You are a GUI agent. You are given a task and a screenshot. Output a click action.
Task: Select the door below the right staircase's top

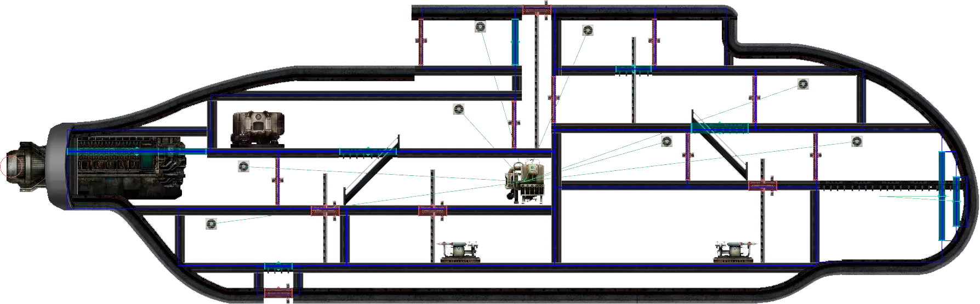click(688, 157)
